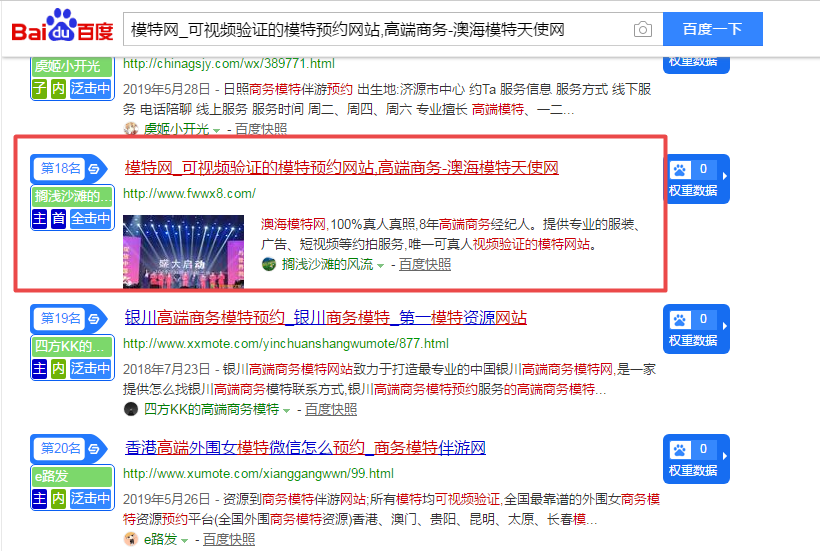Open 百度快照 for e路发 result
This screenshot has width=820, height=551.
[x=229, y=539]
